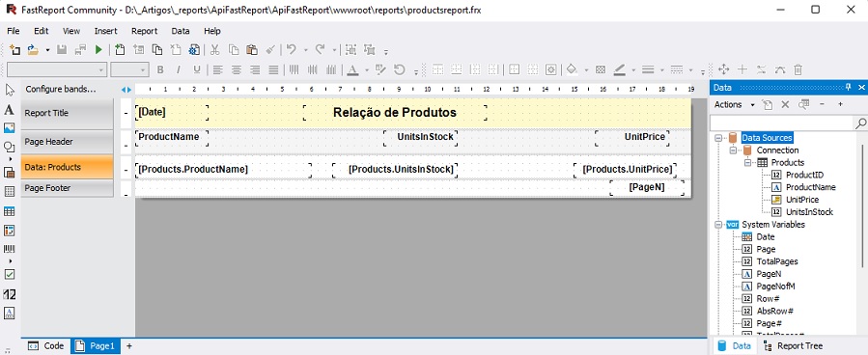Select the Text object tool
Image resolution: width=868 pixels, height=355 pixels.
coord(9,109)
